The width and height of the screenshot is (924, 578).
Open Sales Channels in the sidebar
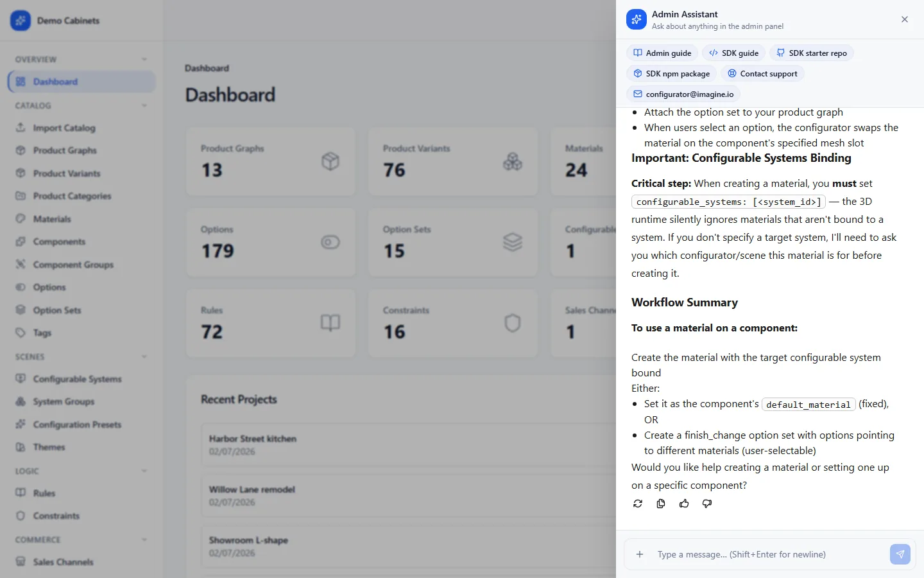pos(81,562)
